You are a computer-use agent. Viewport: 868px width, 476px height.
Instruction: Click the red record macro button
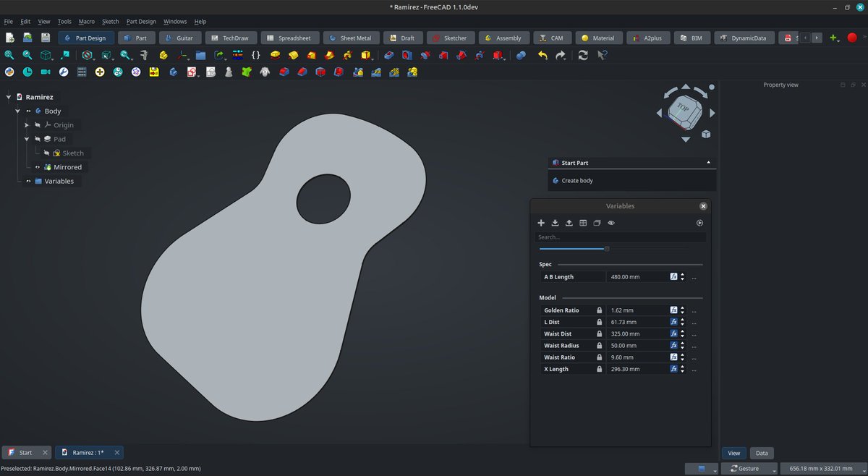[x=852, y=38]
